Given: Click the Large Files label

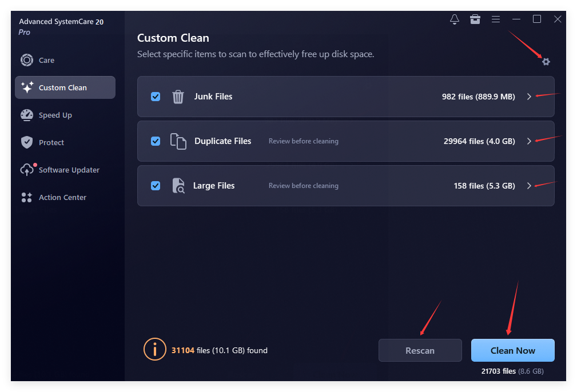Looking at the screenshot, I should [214, 186].
